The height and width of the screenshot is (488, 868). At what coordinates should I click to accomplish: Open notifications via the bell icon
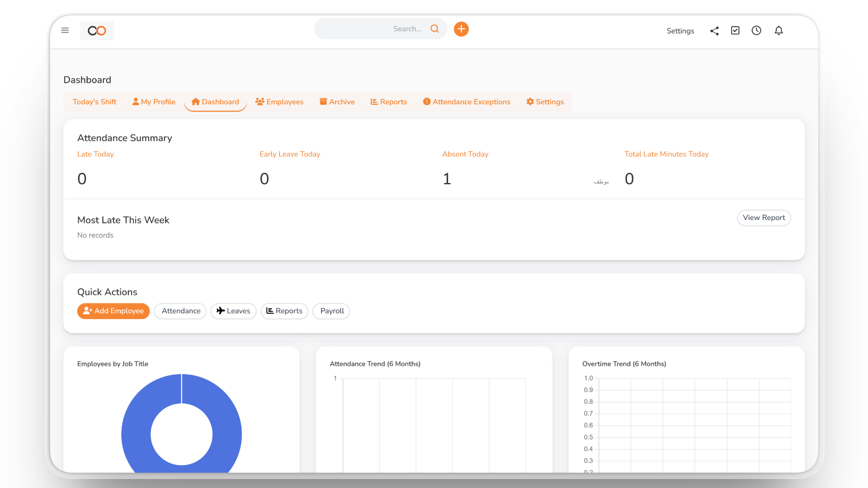pyautogui.click(x=778, y=30)
